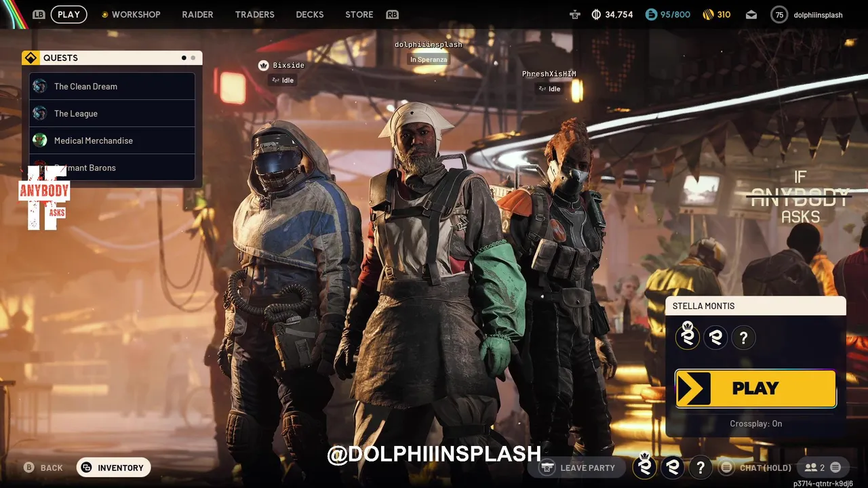Click the PhreshXisHIM player nametag
The height and width of the screenshot is (488, 868).
549,74
